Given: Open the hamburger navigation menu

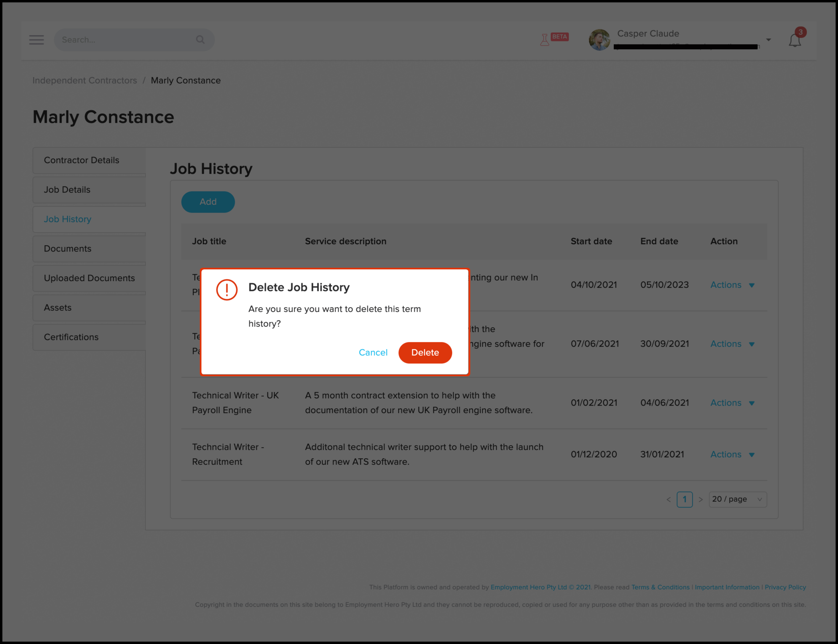Looking at the screenshot, I should click(x=37, y=40).
